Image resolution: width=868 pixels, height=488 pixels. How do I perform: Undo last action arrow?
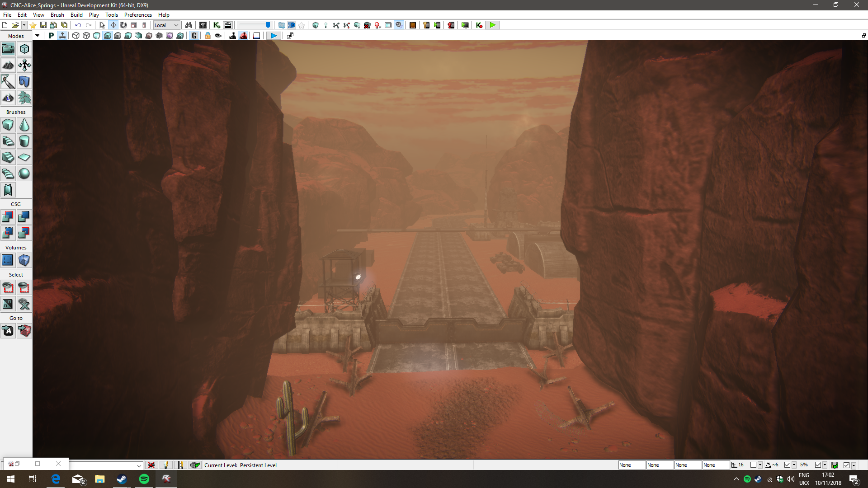click(x=78, y=25)
